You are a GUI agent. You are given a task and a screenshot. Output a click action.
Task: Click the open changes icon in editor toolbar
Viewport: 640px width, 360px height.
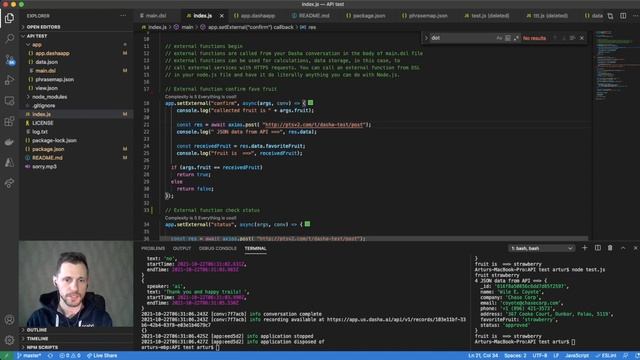[x=610, y=16]
